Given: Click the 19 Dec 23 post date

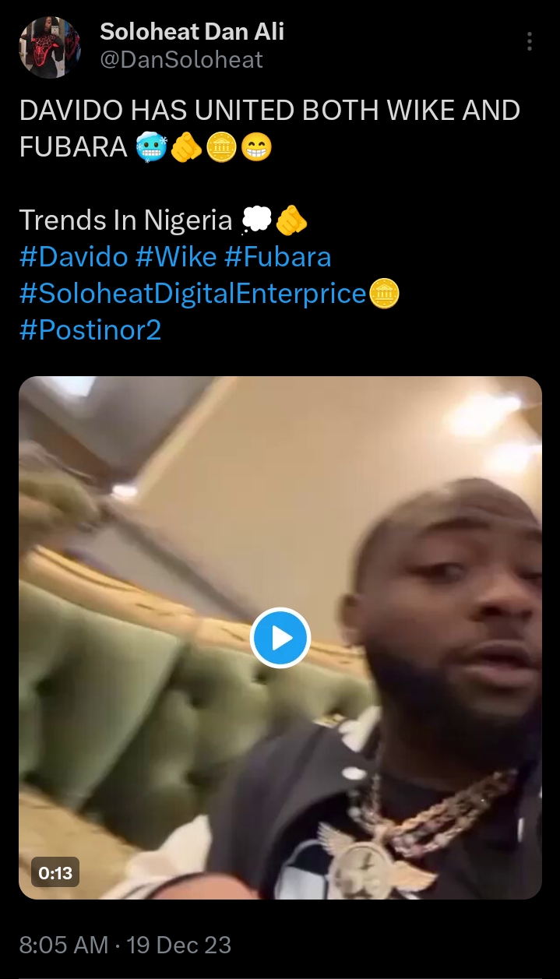Looking at the screenshot, I should [178, 945].
